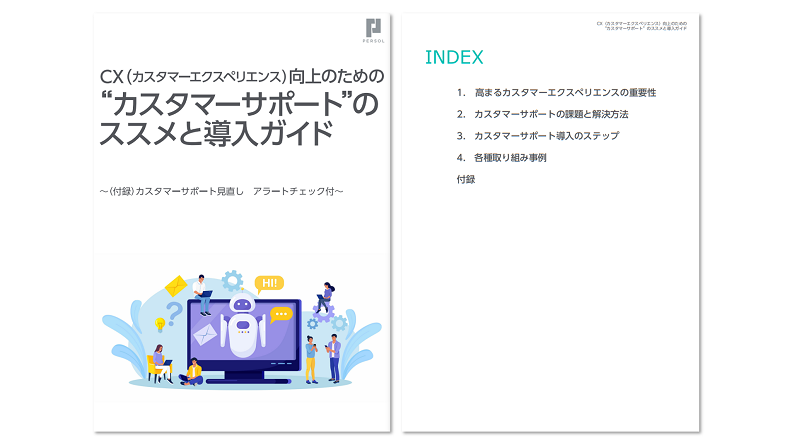
Task: Select the cover page thumbnail
Action: pos(242,223)
